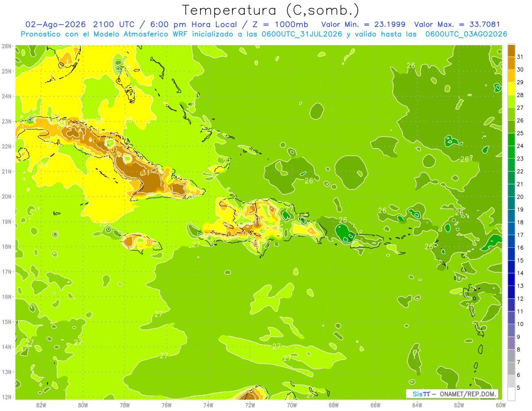Click the 66W longitude axis label
Image resolution: width=532 pixels, height=411 pixels.
click(376, 405)
